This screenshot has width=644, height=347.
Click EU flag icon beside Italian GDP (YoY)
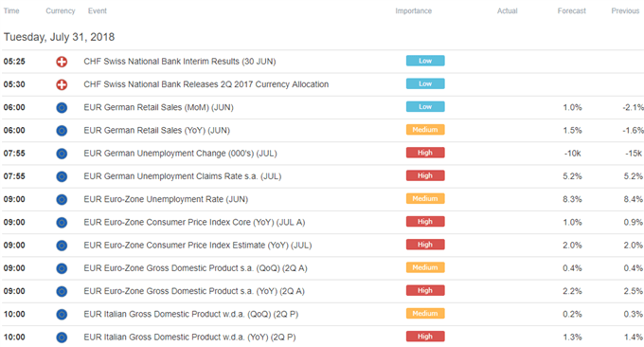(x=62, y=338)
